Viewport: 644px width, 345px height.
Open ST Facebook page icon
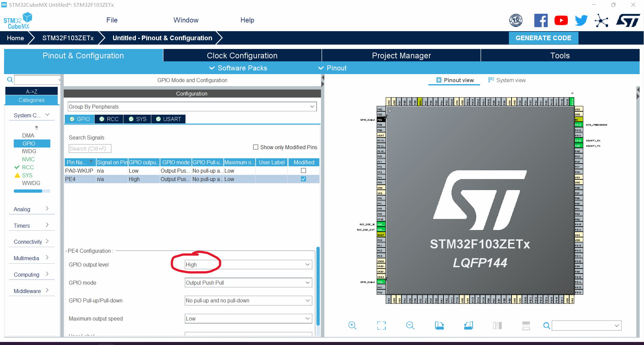(541, 20)
